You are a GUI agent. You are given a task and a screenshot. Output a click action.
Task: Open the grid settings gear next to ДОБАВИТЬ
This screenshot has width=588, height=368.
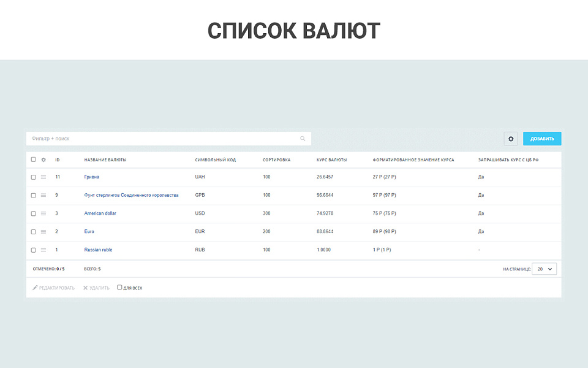(511, 138)
